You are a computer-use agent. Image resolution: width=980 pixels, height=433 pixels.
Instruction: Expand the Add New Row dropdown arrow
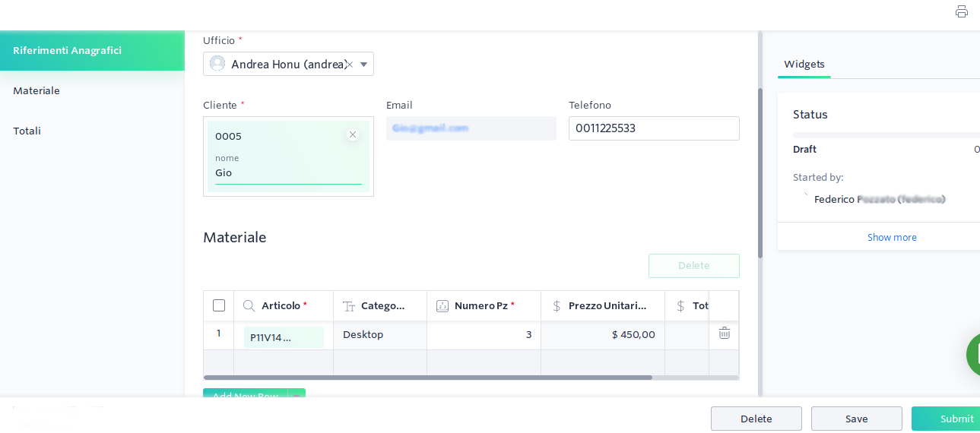(297, 395)
